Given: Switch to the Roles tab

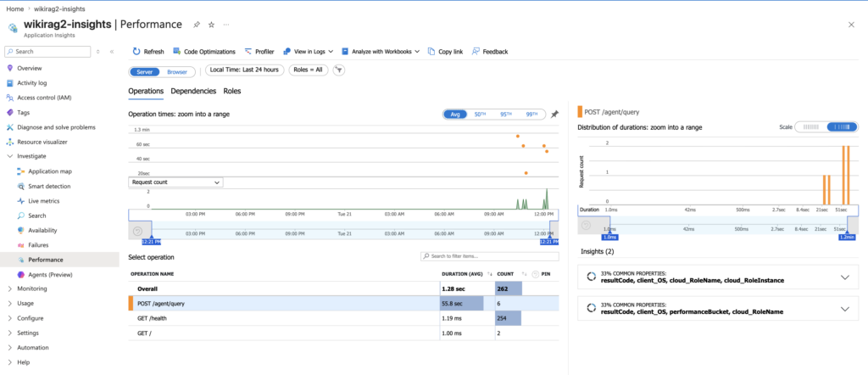Looking at the screenshot, I should coord(232,91).
